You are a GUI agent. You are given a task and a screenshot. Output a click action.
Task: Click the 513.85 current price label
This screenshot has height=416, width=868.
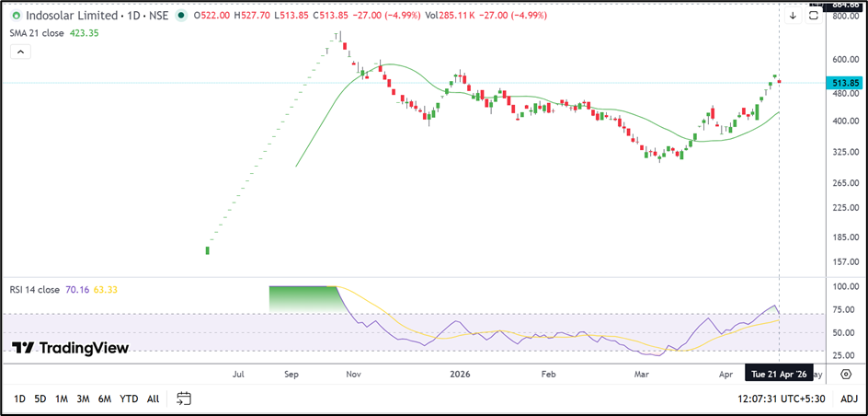845,83
